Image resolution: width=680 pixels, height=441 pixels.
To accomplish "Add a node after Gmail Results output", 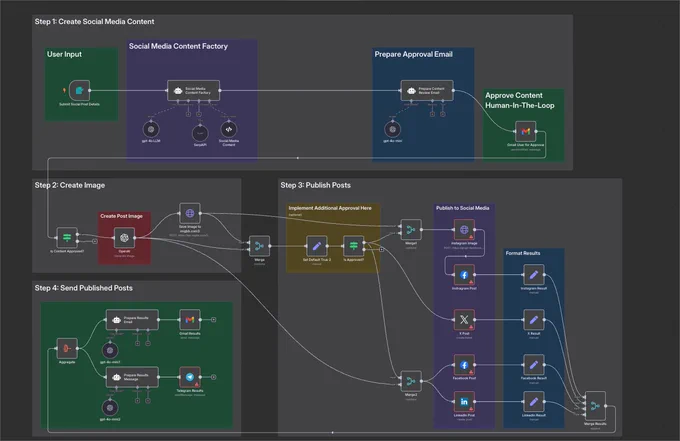I will click(214, 320).
